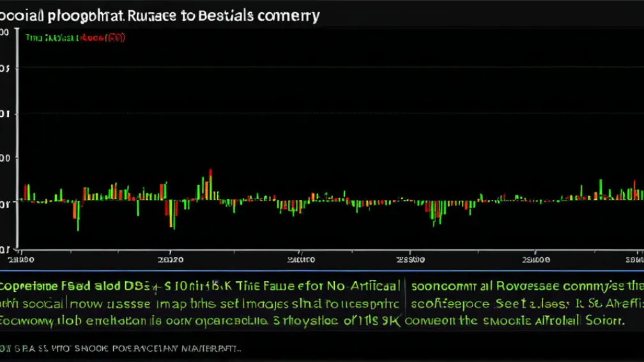Screen dimensions: 644x362
Task: Click the vertical divider between the text panels
Action: 406,303
